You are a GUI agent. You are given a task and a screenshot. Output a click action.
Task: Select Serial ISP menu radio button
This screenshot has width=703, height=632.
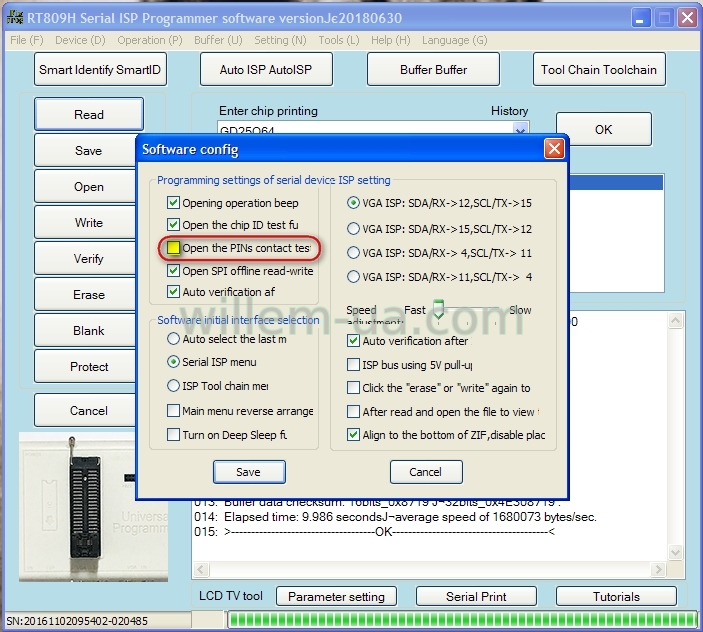coord(173,362)
